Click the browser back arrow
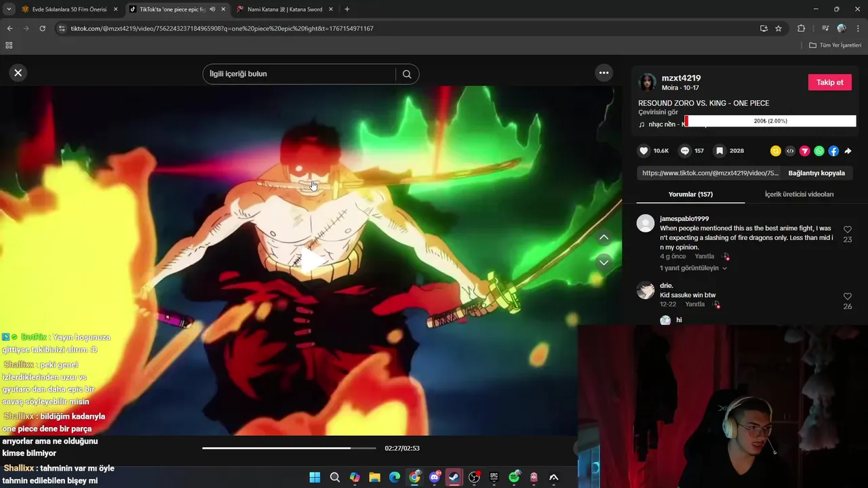This screenshot has height=488, width=868. click(x=9, y=28)
